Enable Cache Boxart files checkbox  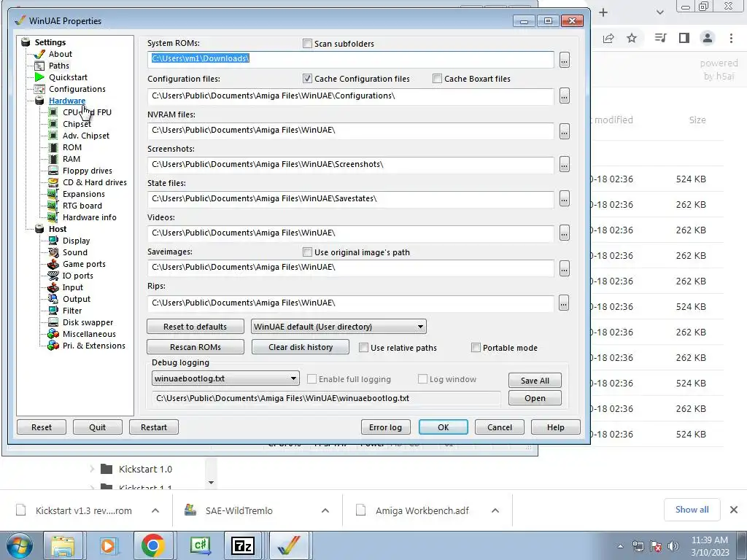tap(437, 79)
